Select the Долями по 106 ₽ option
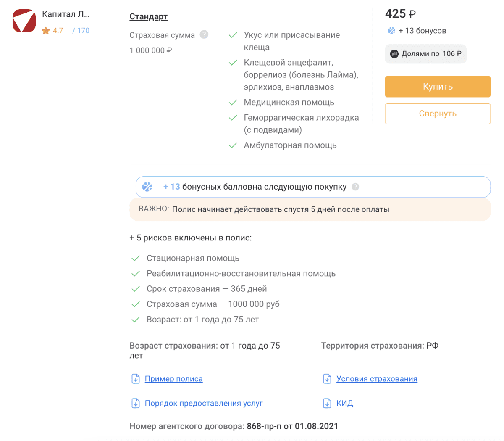 tap(425, 54)
